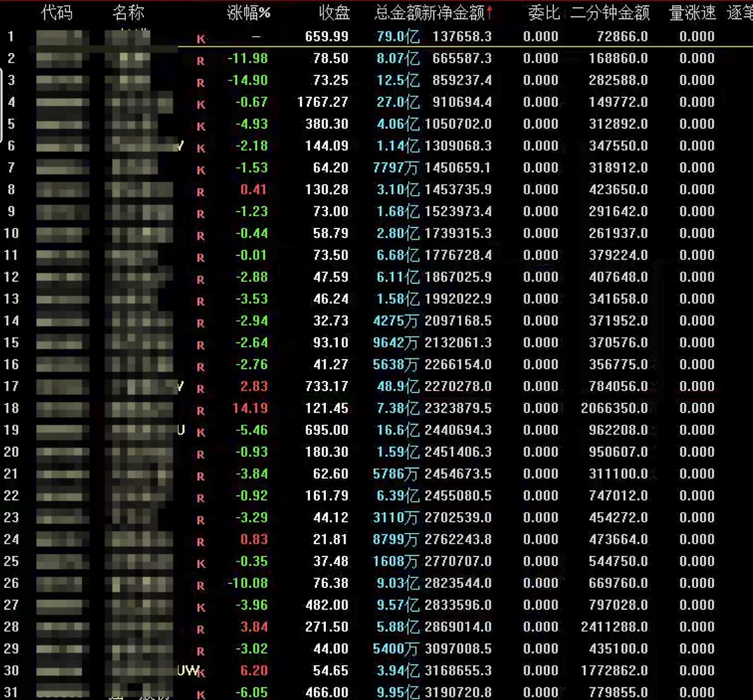The height and width of the screenshot is (700, 753).
Task: Select total amount 1608万
Action: [x=395, y=561]
